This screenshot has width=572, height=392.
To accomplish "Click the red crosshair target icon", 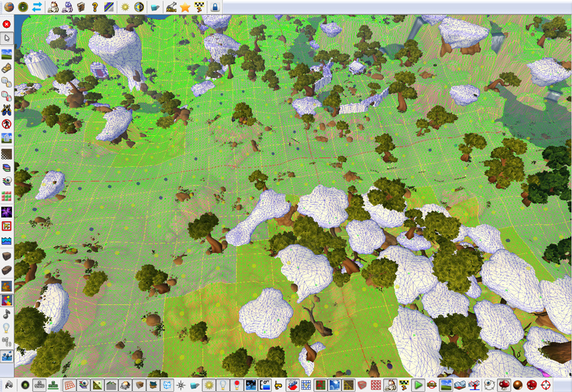I will 546,385.
